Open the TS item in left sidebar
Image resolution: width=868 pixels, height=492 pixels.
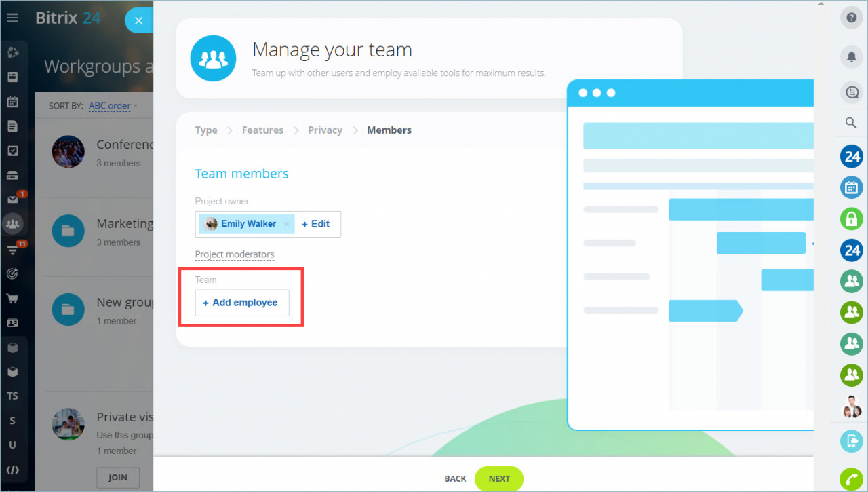click(x=12, y=396)
